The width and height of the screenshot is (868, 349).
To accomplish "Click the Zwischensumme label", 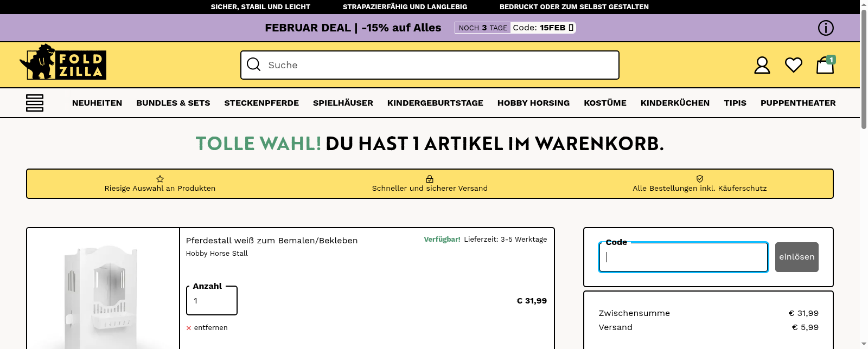I will pos(634,313).
